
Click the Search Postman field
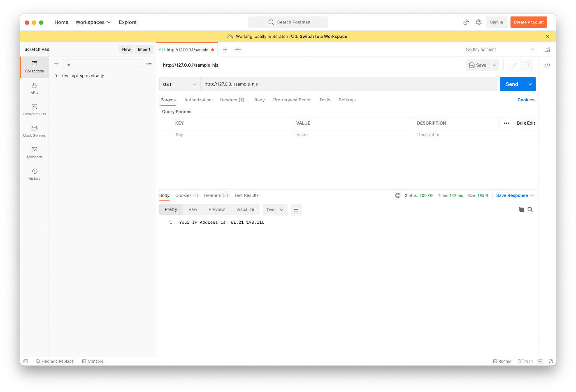click(x=288, y=22)
